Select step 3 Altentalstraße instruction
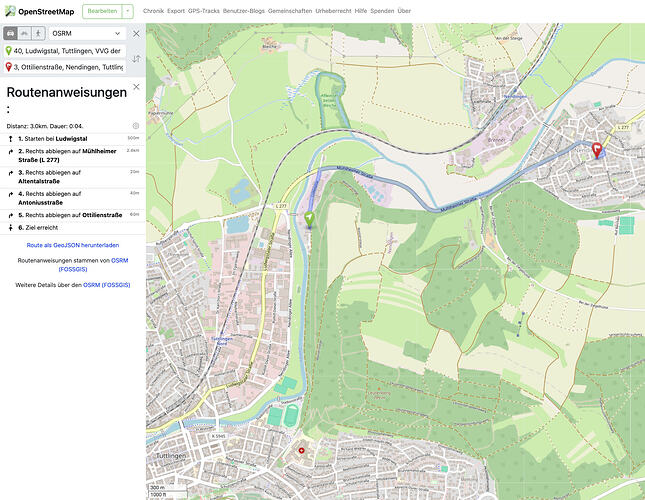The image size is (645, 500). coord(72,177)
